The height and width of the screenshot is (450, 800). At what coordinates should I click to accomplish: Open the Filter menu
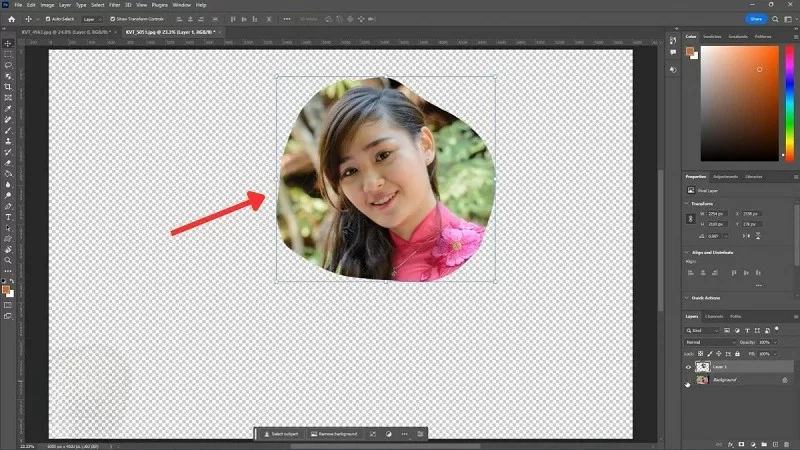coord(112,5)
